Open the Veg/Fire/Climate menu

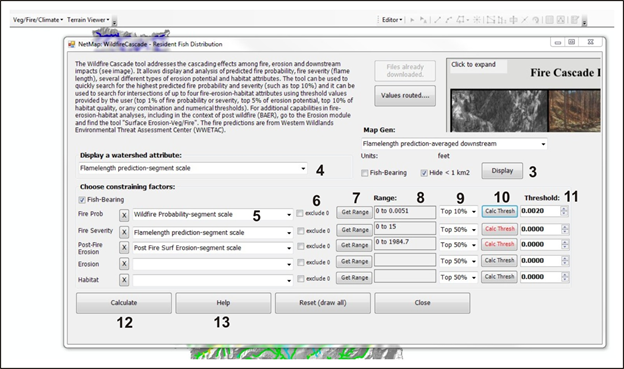[x=38, y=20]
